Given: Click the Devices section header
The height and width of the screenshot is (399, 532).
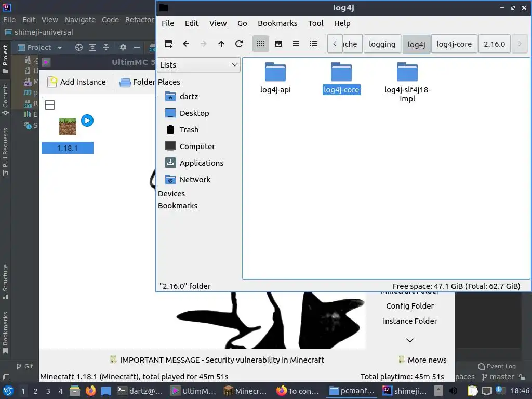Looking at the screenshot, I should tap(171, 194).
